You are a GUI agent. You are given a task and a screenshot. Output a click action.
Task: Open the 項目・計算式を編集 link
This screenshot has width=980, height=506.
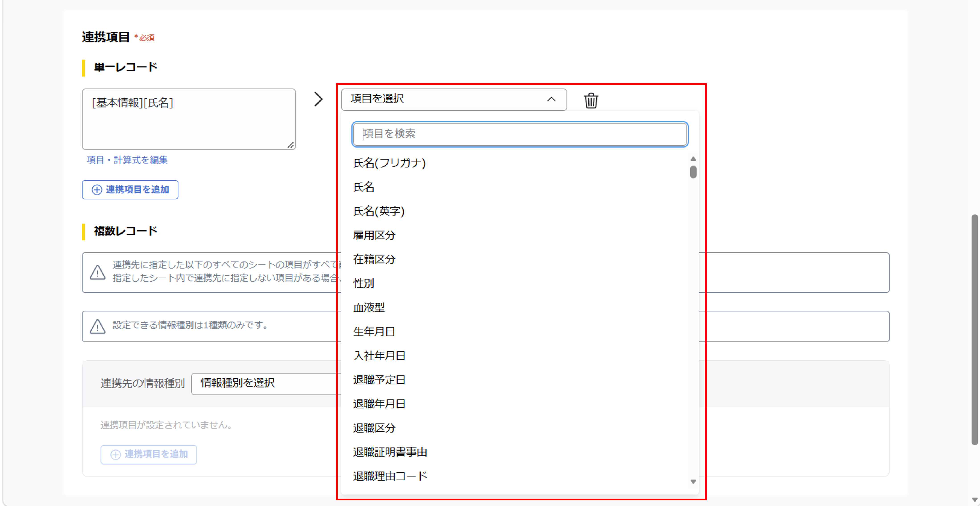tap(127, 160)
